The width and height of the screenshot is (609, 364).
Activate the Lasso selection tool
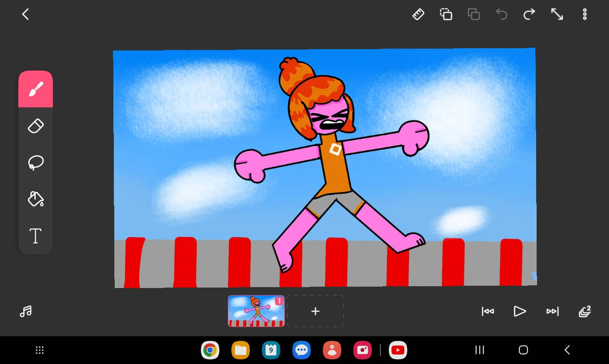click(35, 162)
